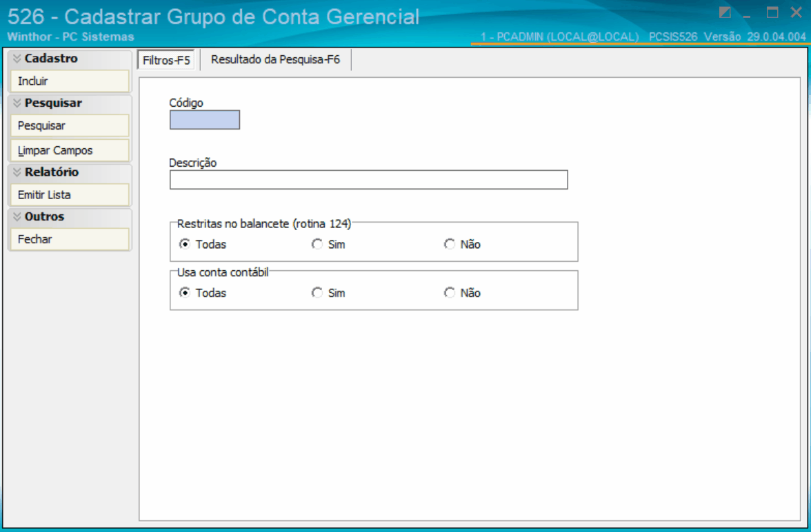
Task: Click the PCSIS526 label in the title bar
Action: coord(673,37)
